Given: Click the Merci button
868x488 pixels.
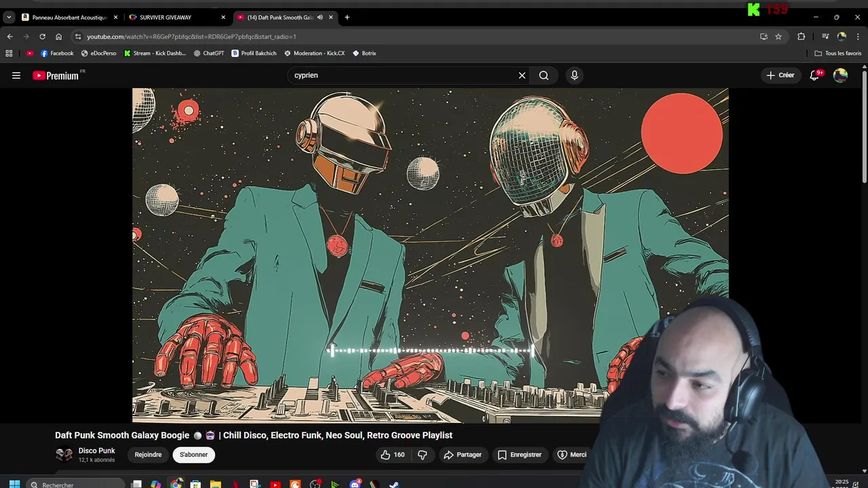Looking at the screenshot, I should click(x=572, y=455).
